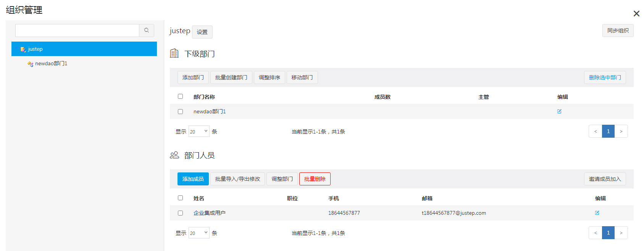Viewport: 644px width, 251px height.
Task: Click the 同步组织 button
Action: [618, 31]
